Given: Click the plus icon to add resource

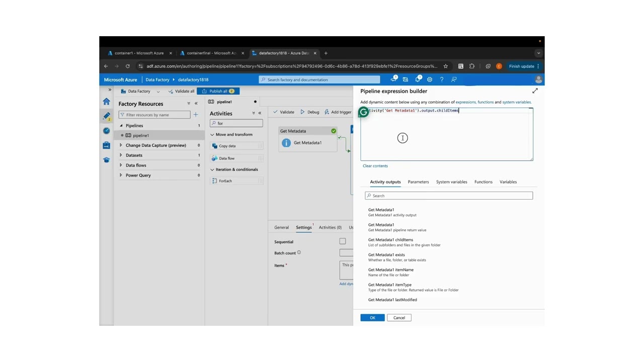Looking at the screenshot, I should pyautogui.click(x=196, y=115).
